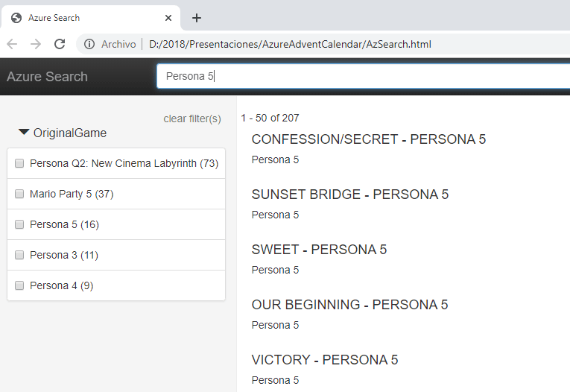Click the browser back arrow
The image size is (570, 392).
click(12, 45)
